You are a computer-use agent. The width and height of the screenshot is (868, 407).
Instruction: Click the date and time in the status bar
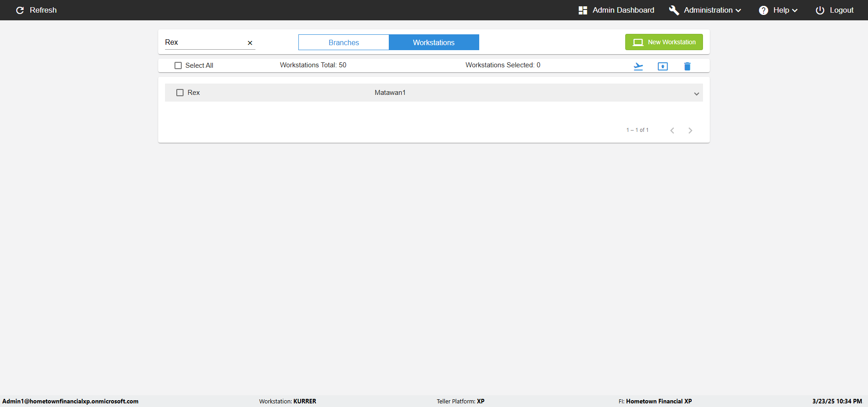pos(837,401)
